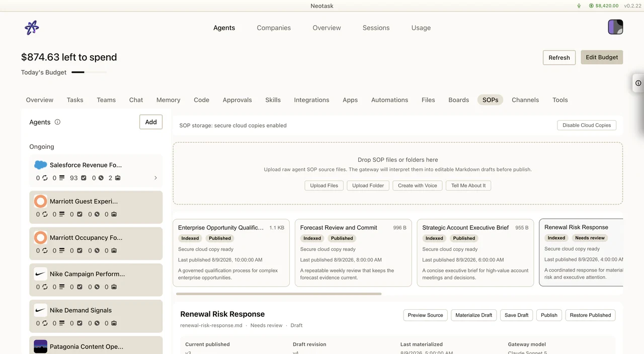Click the Neotask star logo
Screen dimensions: 644x354
pyautogui.click(x=32, y=28)
